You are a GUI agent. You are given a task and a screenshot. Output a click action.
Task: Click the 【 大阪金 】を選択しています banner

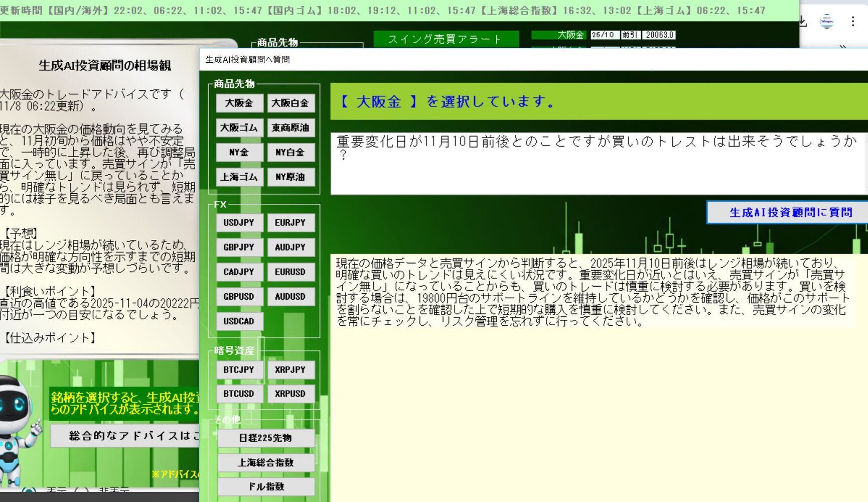click(x=599, y=101)
